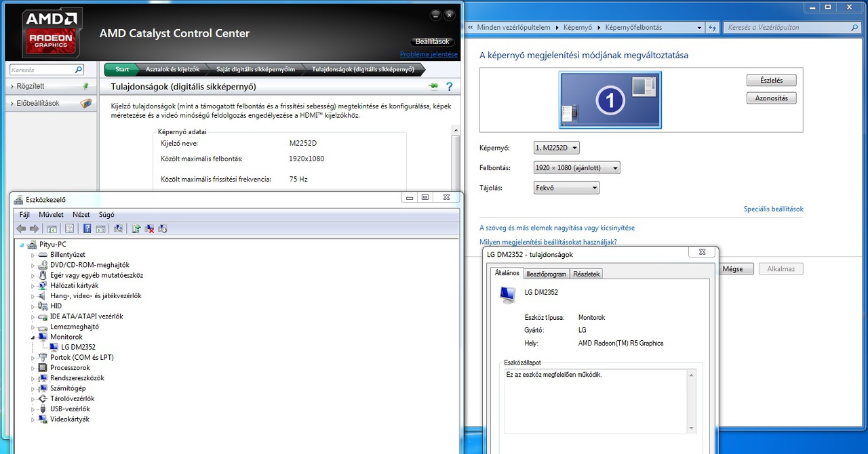Click the monitor icon in LG DM2352 properties
Viewport: 868px width, 454px height.
click(507, 295)
